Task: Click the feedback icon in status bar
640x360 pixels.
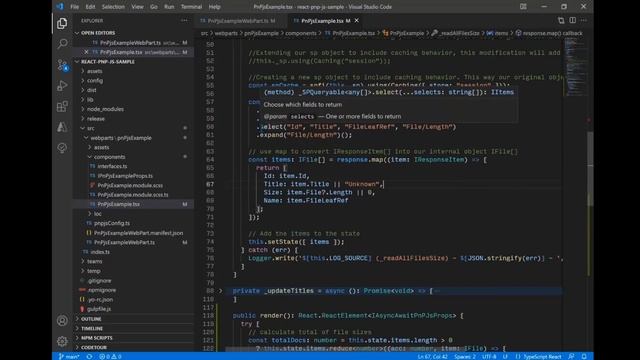Action: pos(571,356)
